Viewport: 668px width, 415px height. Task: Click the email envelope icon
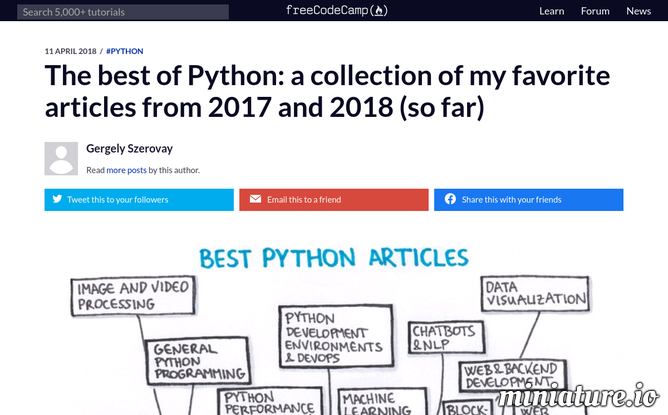coord(255,199)
